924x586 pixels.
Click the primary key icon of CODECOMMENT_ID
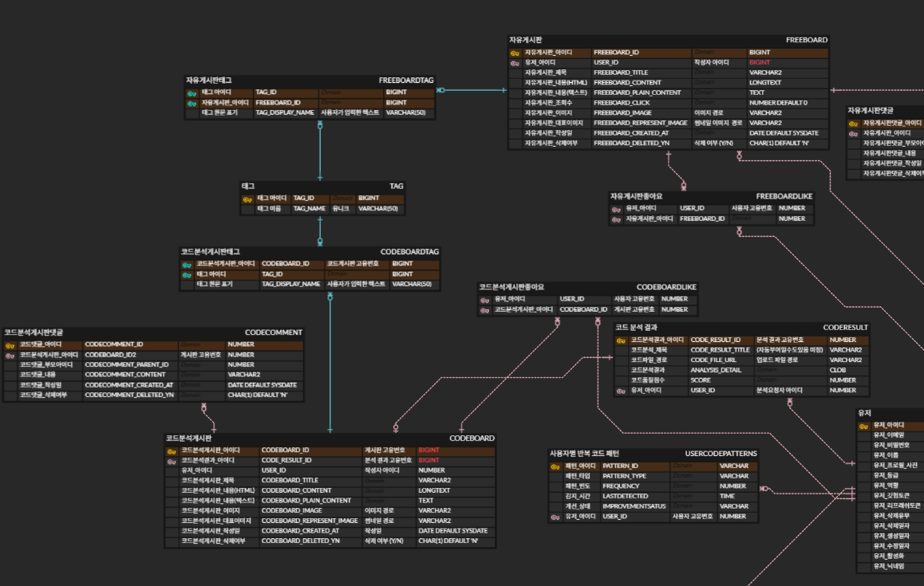(10, 345)
